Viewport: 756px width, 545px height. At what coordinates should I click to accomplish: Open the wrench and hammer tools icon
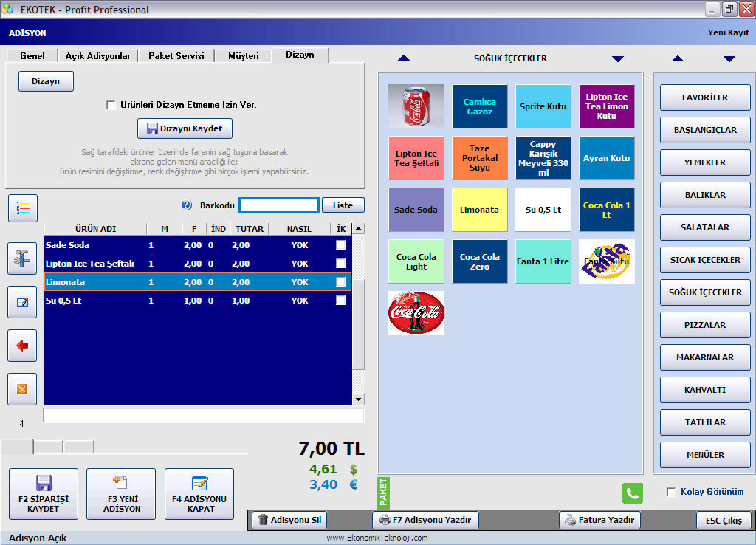22,258
